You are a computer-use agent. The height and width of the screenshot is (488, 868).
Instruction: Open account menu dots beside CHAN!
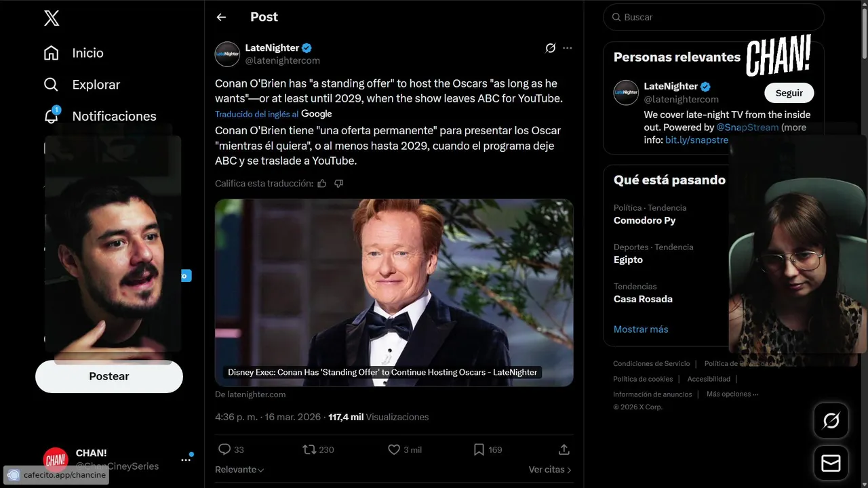pyautogui.click(x=186, y=460)
